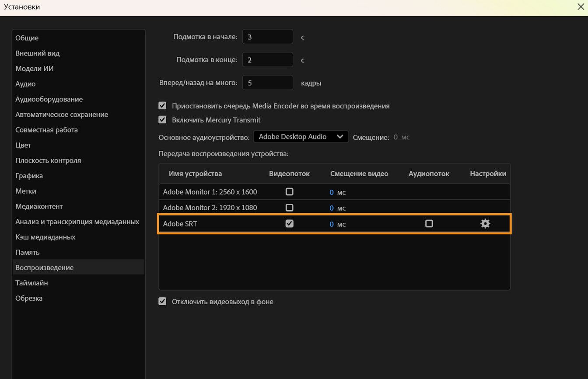Edit the Подмотка в начале value
The width and height of the screenshot is (588, 379).
coord(267,36)
